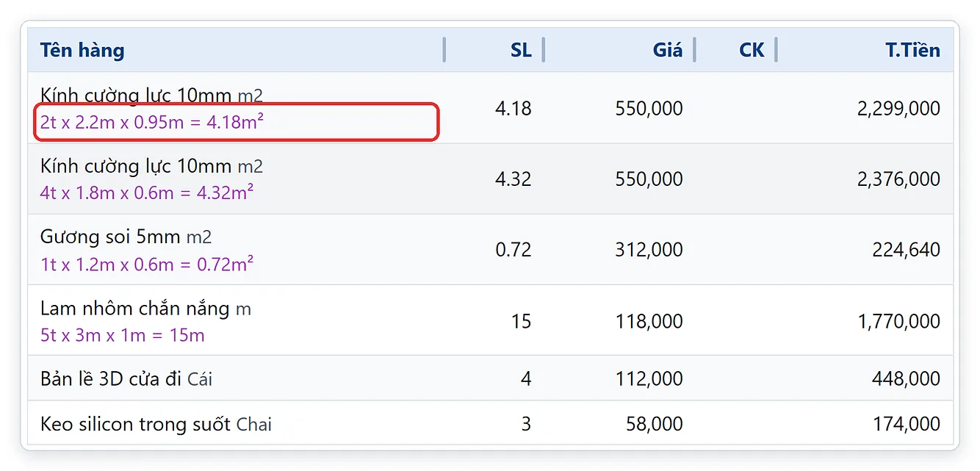Click quantity 4.32 in the second row
The image size is (980, 471).
(x=513, y=179)
